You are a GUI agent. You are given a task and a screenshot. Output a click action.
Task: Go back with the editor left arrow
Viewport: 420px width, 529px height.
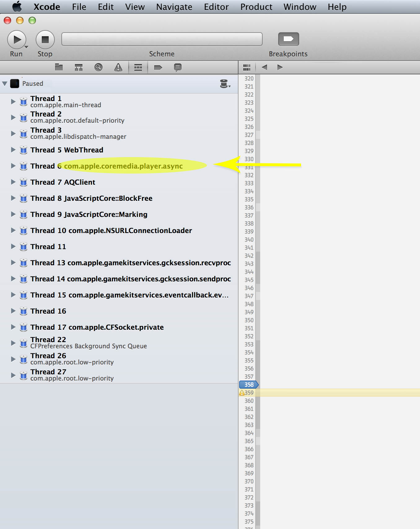[x=264, y=67]
